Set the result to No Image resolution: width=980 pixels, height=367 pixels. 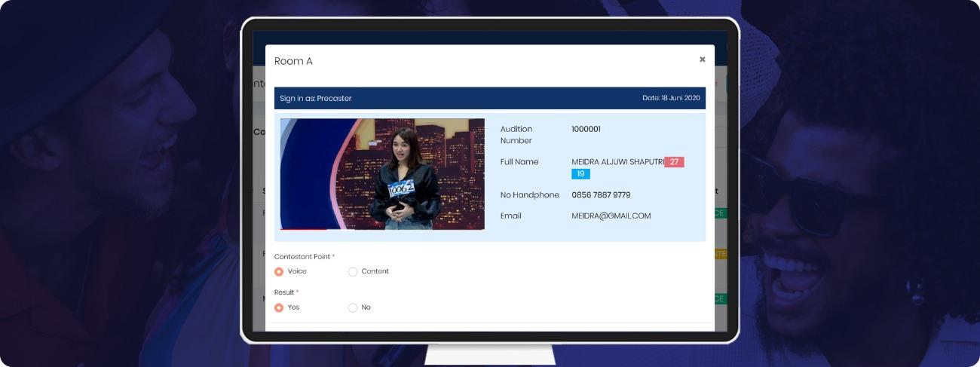point(353,307)
